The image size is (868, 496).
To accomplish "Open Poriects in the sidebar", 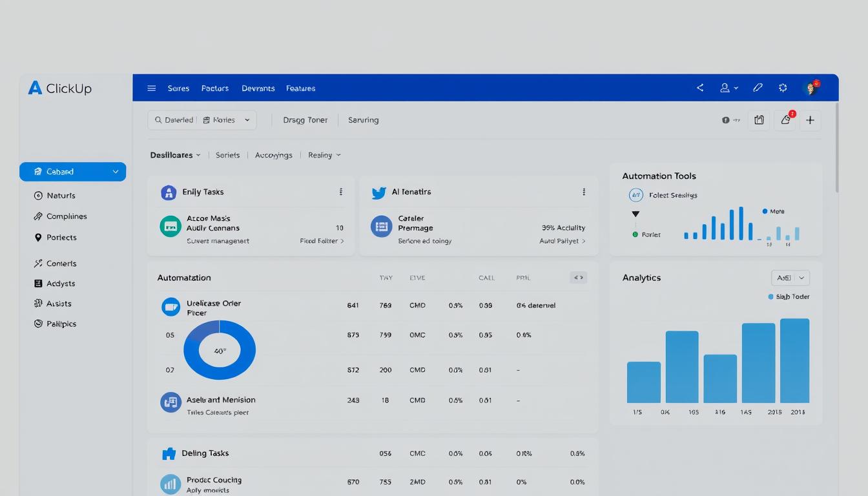I will tap(61, 238).
